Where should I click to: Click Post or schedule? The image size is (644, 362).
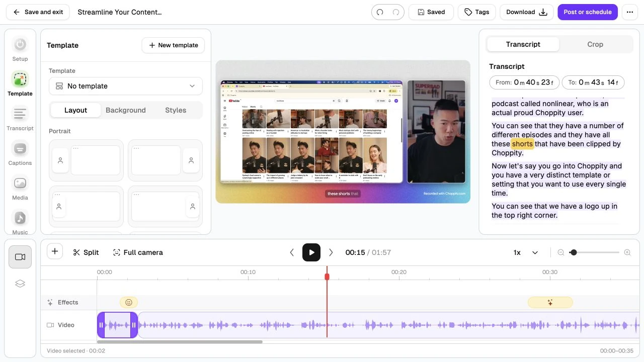tap(588, 12)
